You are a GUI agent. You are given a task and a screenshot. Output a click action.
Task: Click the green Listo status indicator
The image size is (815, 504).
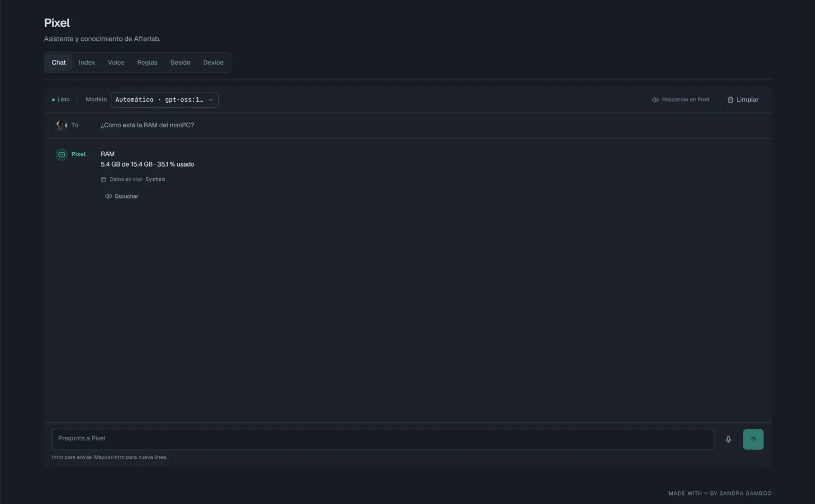tap(60, 100)
